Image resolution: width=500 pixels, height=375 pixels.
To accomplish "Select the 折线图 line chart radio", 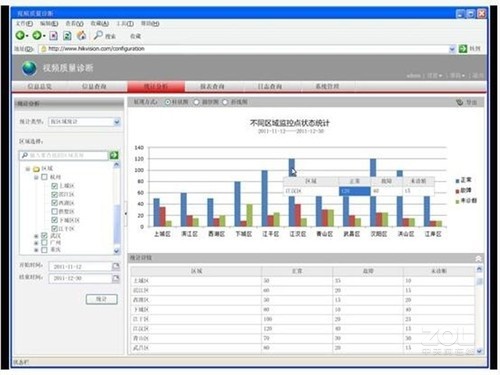I will point(225,102).
